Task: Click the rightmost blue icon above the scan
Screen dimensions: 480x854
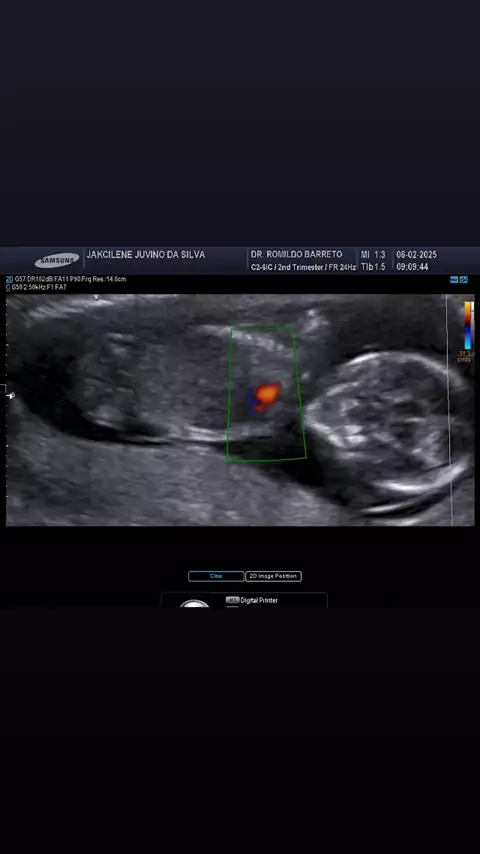Action: [x=464, y=279]
